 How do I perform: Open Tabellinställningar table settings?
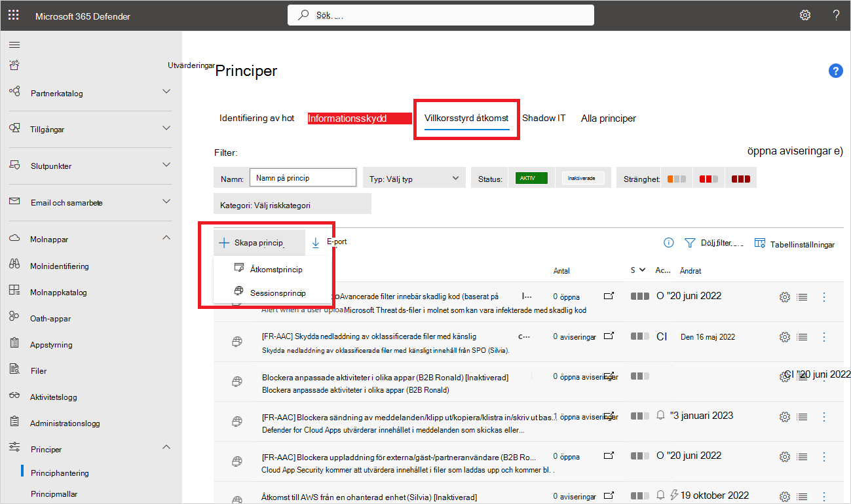[x=795, y=243]
